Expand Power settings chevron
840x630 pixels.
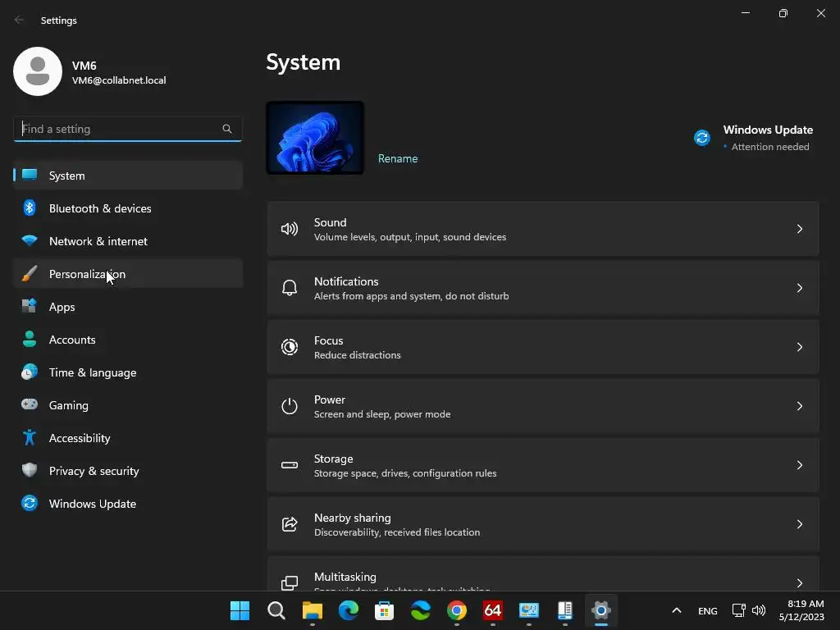[x=799, y=406]
